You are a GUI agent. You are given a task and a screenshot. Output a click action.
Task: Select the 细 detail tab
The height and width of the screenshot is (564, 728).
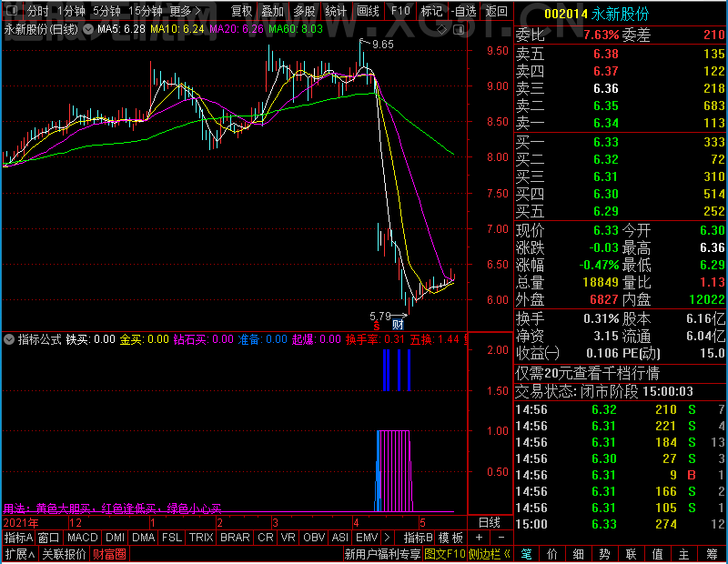[578, 554]
